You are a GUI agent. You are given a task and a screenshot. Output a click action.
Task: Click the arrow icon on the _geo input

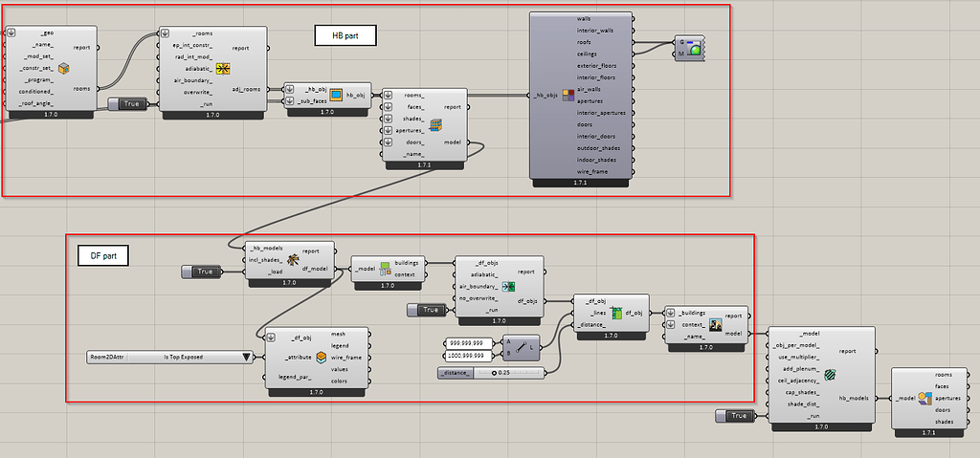point(11,33)
